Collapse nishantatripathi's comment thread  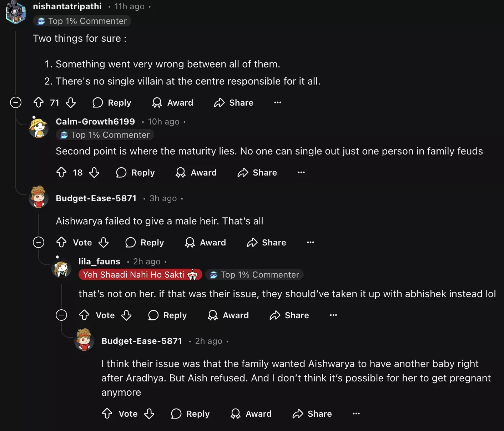pos(16,103)
